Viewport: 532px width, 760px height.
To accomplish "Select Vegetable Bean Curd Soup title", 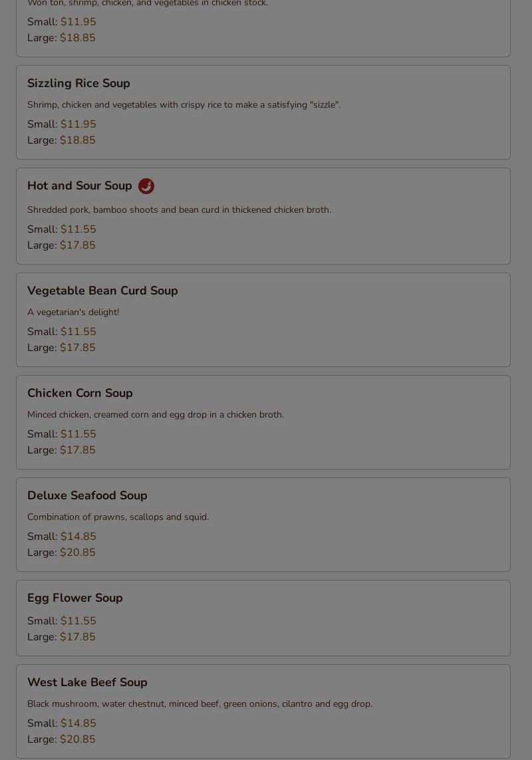I will (x=103, y=291).
